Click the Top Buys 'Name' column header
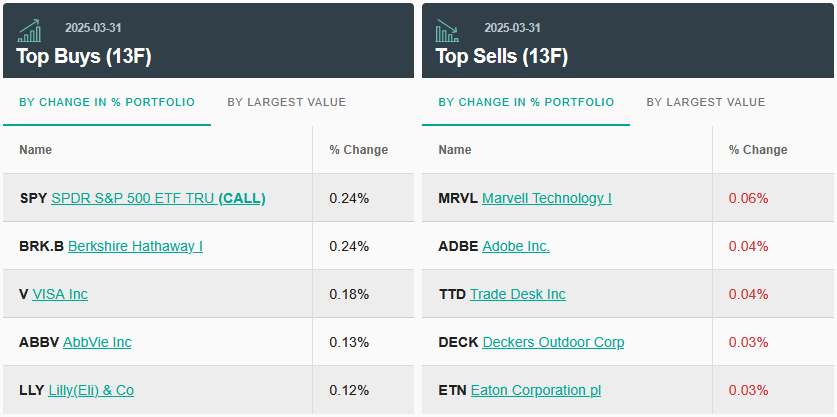 pyautogui.click(x=36, y=150)
